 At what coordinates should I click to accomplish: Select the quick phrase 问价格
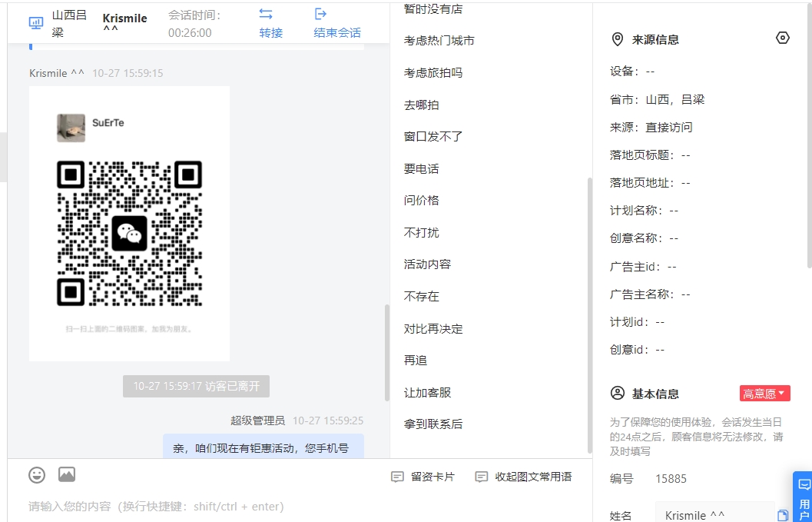click(x=422, y=200)
